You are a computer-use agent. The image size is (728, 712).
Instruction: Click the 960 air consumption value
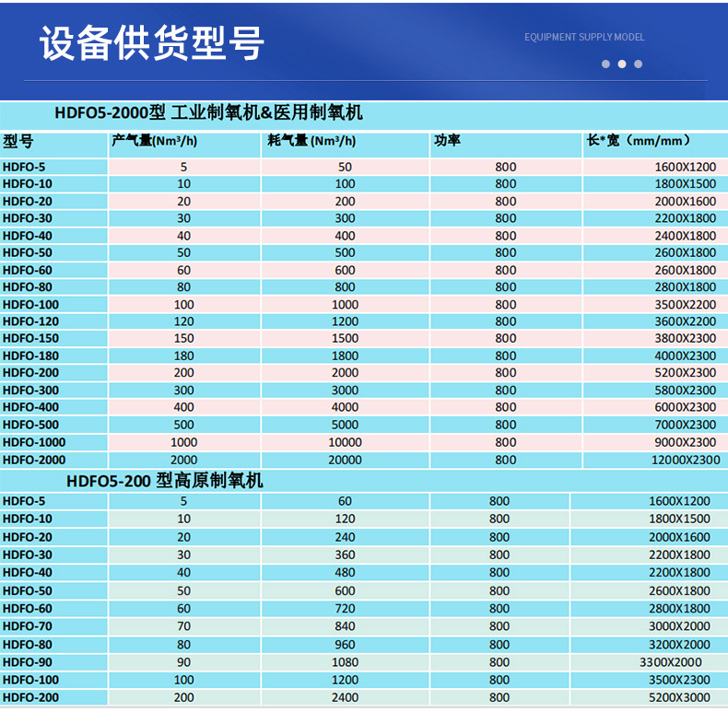(x=345, y=645)
